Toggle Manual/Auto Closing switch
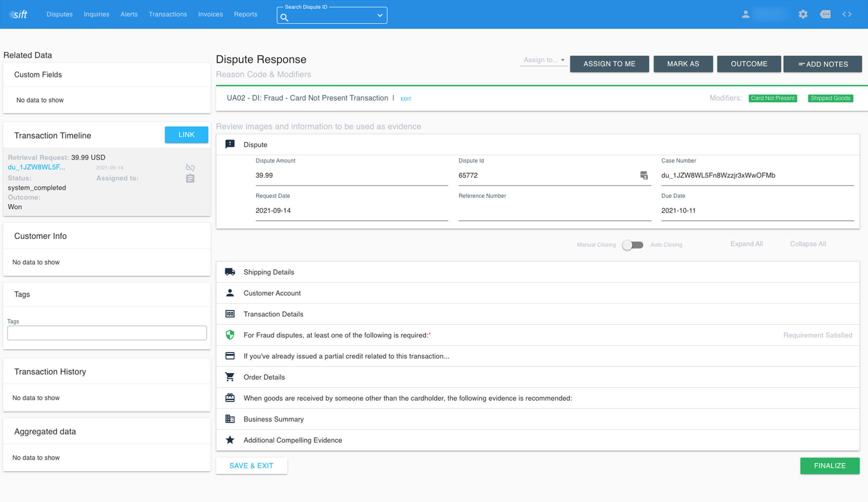The height and width of the screenshot is (502, 868). (633, 245)
